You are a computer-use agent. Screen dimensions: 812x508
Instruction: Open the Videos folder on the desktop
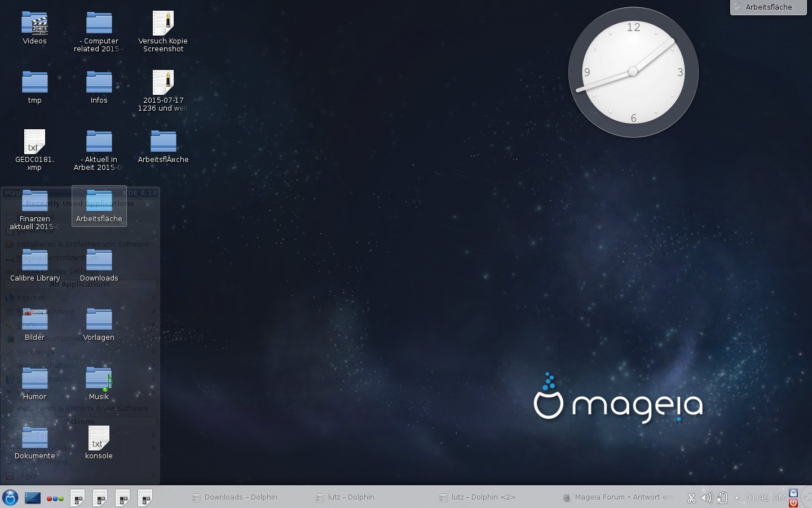[34, 28]
